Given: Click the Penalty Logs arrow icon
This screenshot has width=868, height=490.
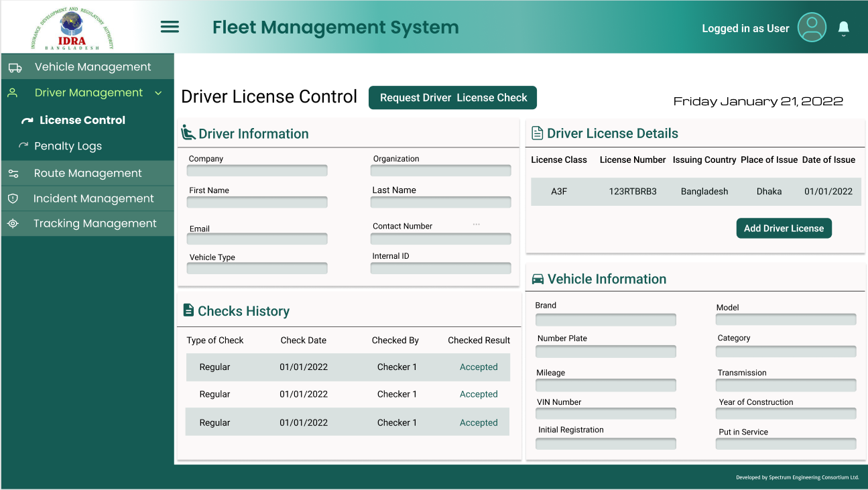Looking at the screenshot, I should (23, 145).
